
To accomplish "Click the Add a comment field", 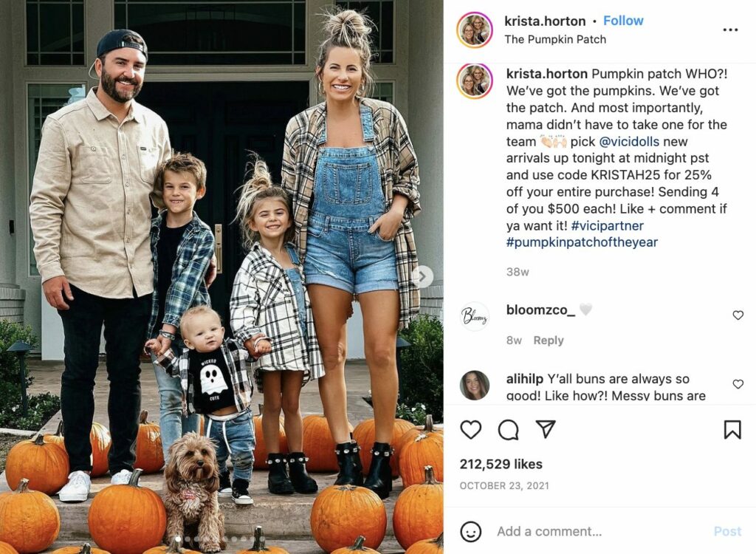I will coord(598,531).
